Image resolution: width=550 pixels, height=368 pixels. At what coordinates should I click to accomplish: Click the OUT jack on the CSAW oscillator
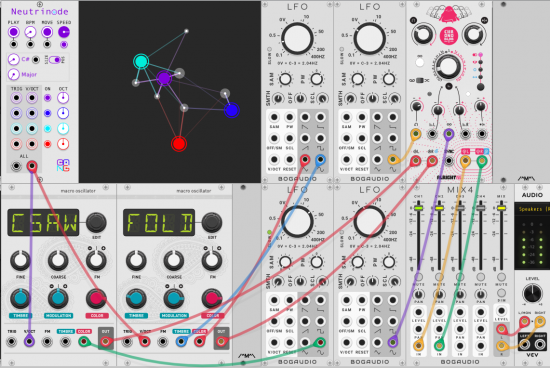pyautogui.click(x=106, y=341)
